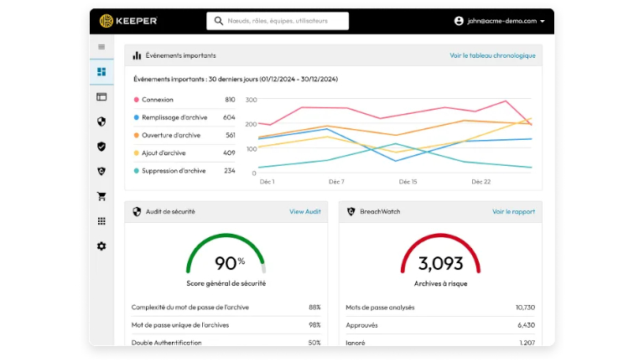Click the search field for nodes, roles, teams

tap(278, 21)
